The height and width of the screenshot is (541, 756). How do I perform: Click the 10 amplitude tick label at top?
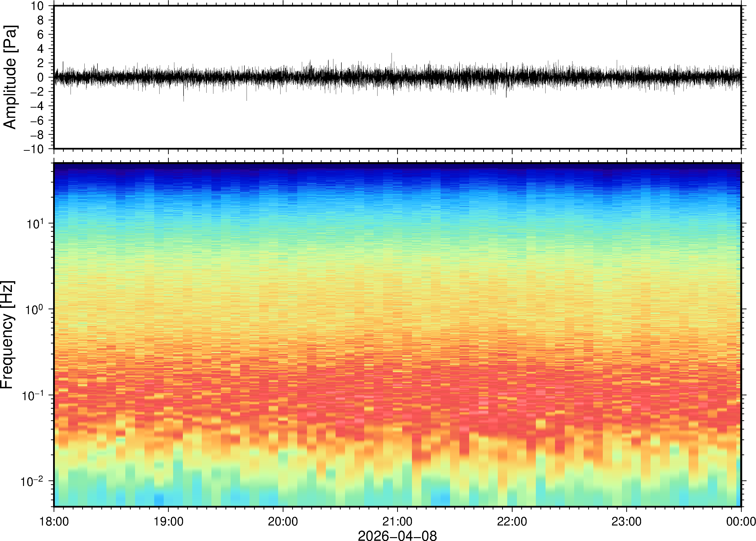[x=37, y=6]
